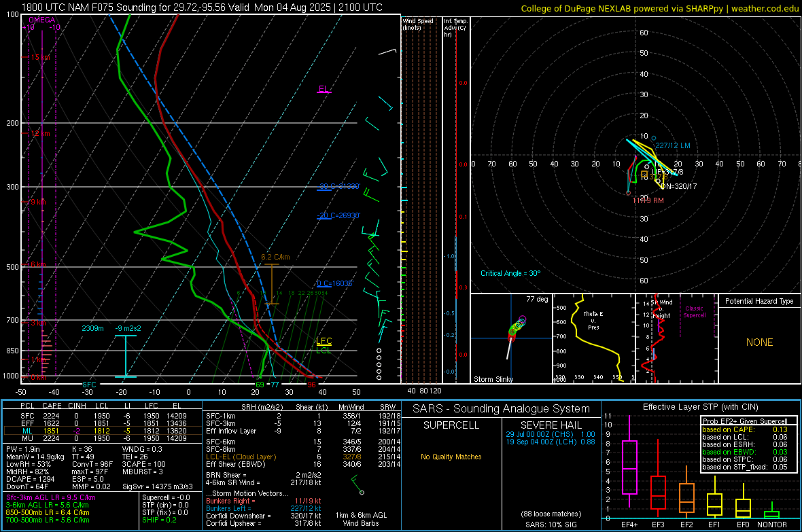Click the 'Theta-E v. Pres' plot label

tap(593, 320)
